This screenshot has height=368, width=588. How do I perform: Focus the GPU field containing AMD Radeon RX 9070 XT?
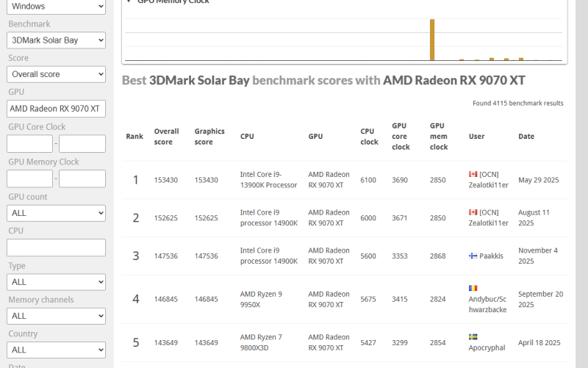click(56, 109)
